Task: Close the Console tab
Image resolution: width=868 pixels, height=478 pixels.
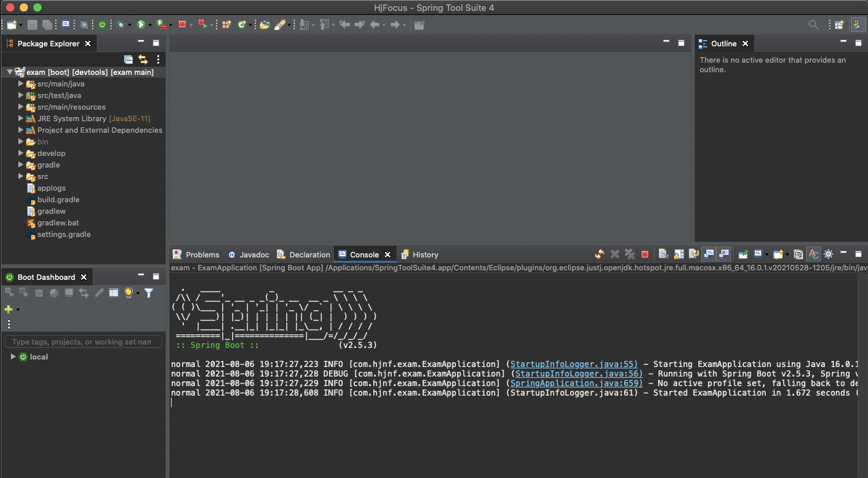Action: (388, 255)
